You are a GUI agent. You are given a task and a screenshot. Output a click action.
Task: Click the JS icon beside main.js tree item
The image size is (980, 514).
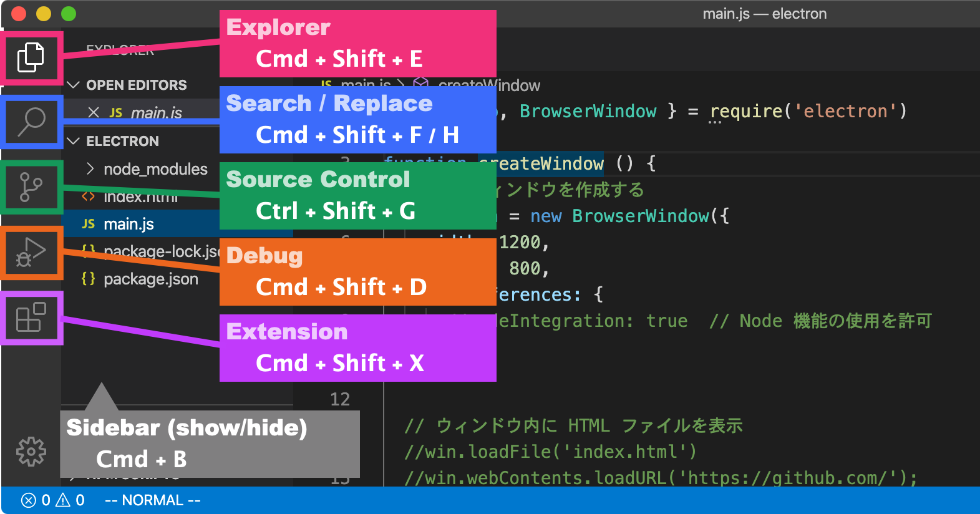[89, 224]
